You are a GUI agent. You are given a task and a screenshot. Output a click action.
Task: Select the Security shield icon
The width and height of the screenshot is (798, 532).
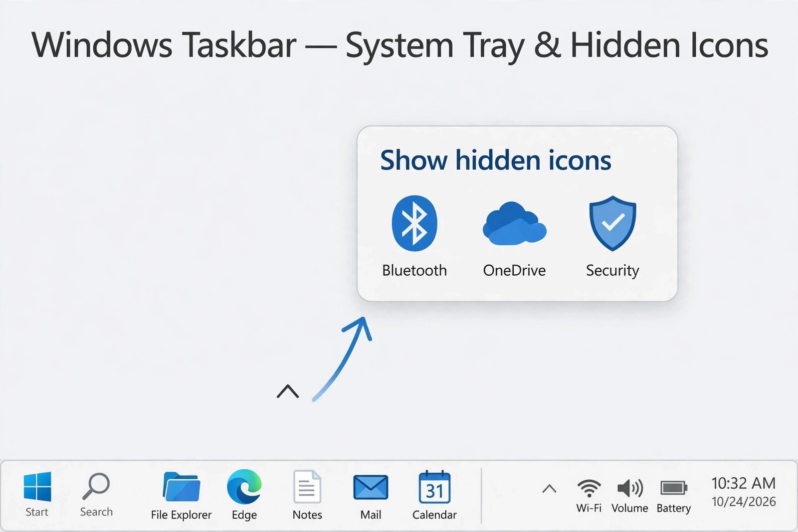612,223
